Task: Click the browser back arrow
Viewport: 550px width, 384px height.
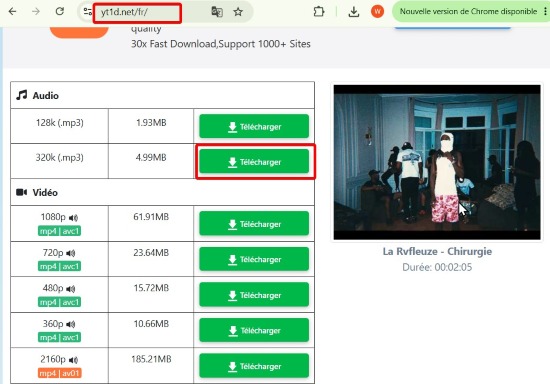Action: point(13,12)
